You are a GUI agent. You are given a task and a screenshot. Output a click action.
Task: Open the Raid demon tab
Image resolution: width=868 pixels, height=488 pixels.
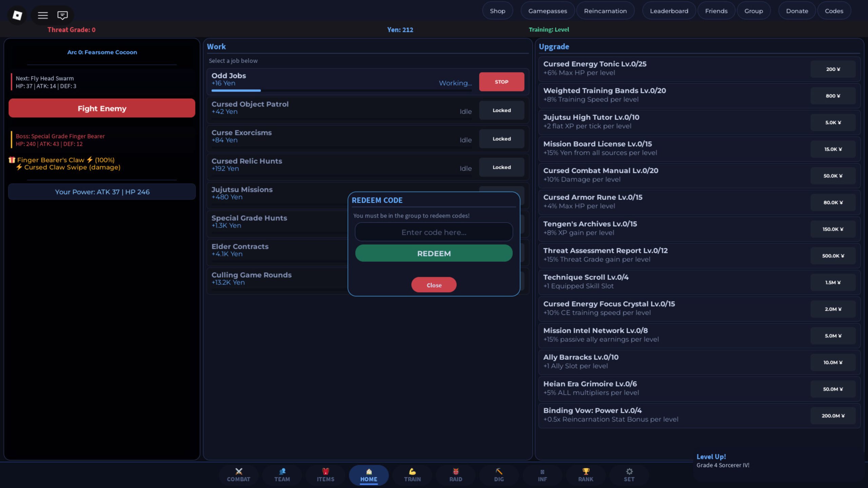455,475
